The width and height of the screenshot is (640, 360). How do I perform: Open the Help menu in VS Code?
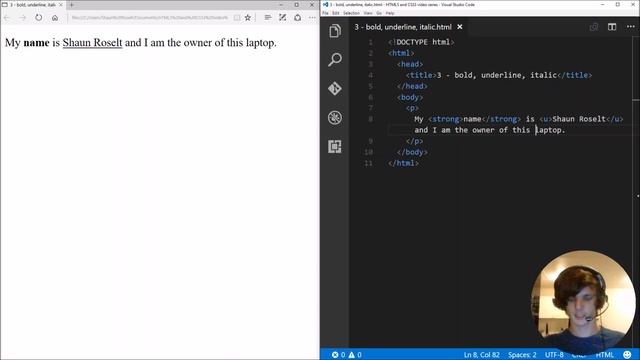(x=390, y=13)
